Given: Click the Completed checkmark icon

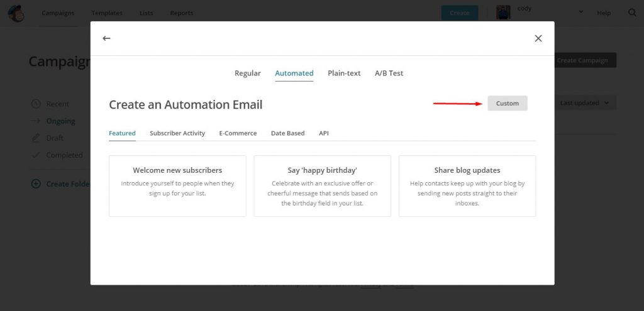Looking at the screenshot, I should pyautogui.click(x=36, y=155).
